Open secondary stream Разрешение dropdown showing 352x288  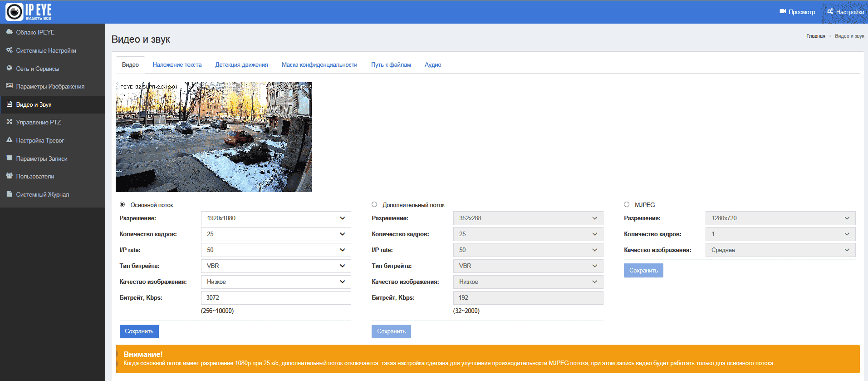pos(528,218)
